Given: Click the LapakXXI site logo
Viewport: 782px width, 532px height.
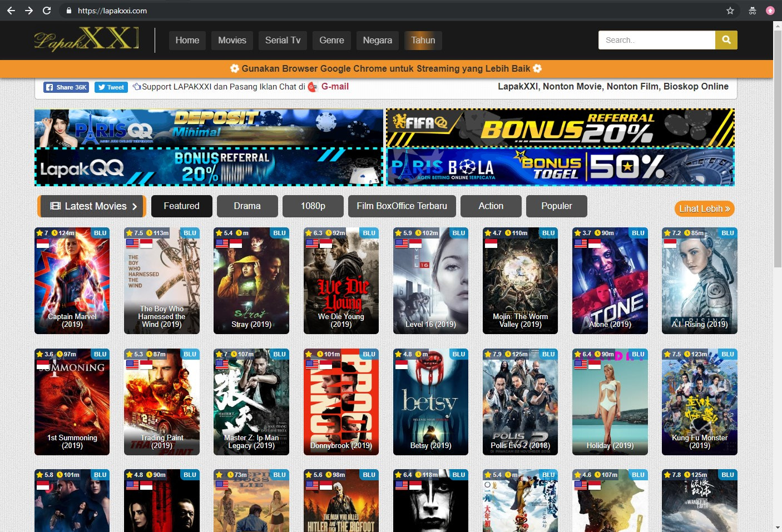Looking at the screenshot, I should tap(85, 39).
